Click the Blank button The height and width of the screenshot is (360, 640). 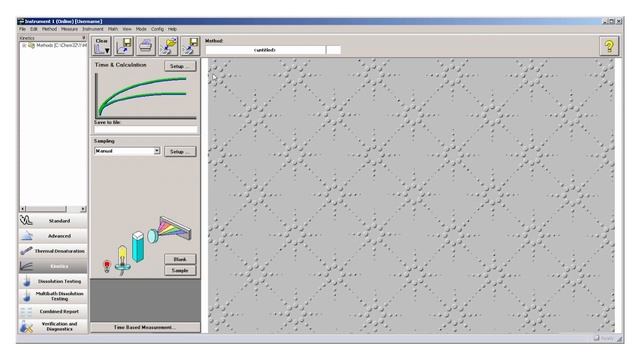click(180, 259)
